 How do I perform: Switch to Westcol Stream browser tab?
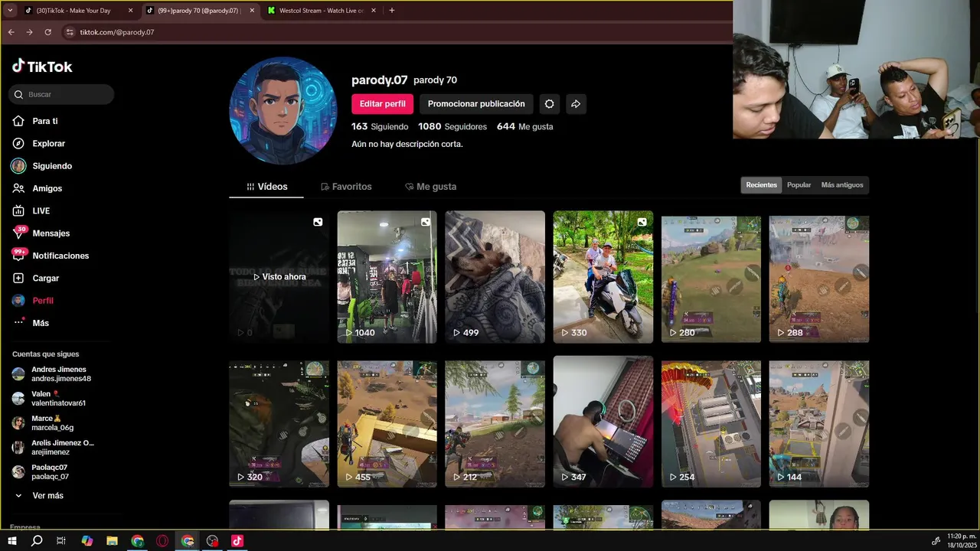click(320, 11)
